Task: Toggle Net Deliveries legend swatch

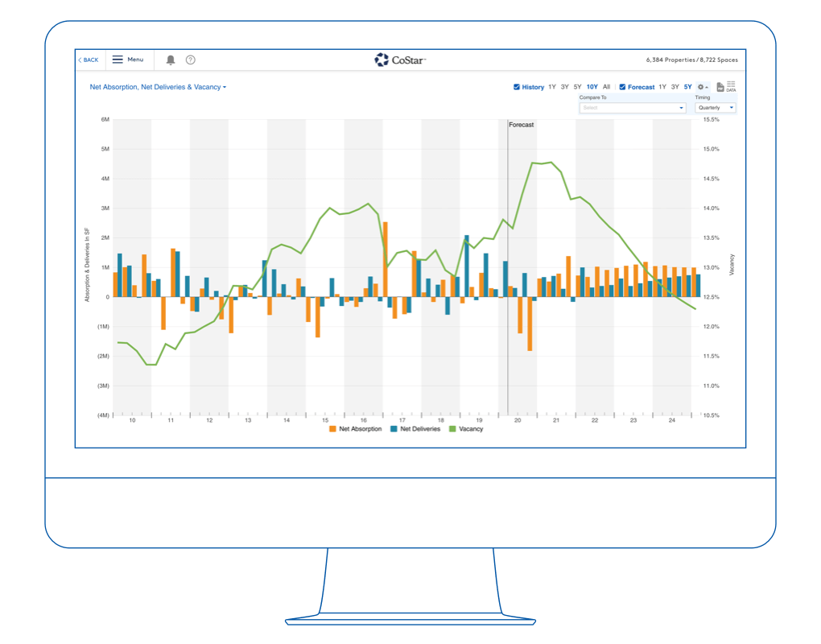Action: 394,429
